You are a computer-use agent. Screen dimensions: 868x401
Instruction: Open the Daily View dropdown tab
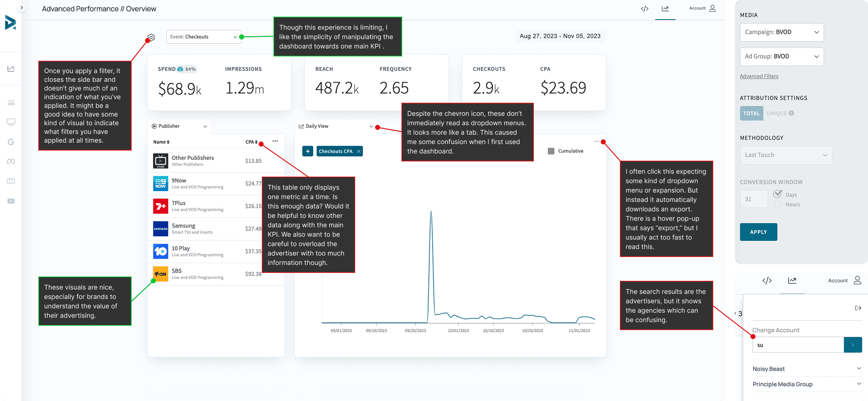point(336,126)
